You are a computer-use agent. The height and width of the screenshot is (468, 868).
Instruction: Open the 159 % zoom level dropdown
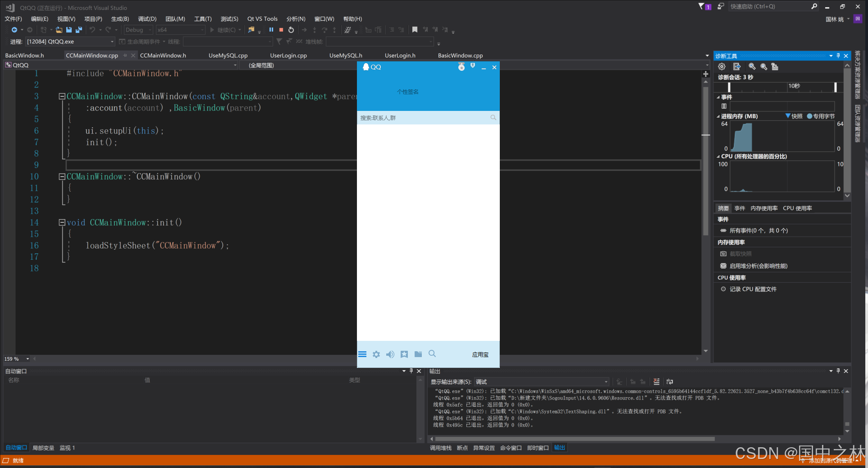[x=27, y=359]
